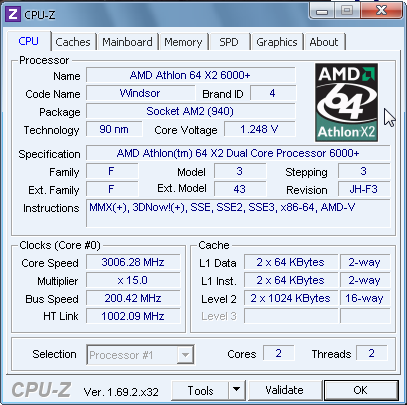Click the Core Voltage value 1.248 V
The width and height of the screenshot is (407, 405).
(260, 129)
